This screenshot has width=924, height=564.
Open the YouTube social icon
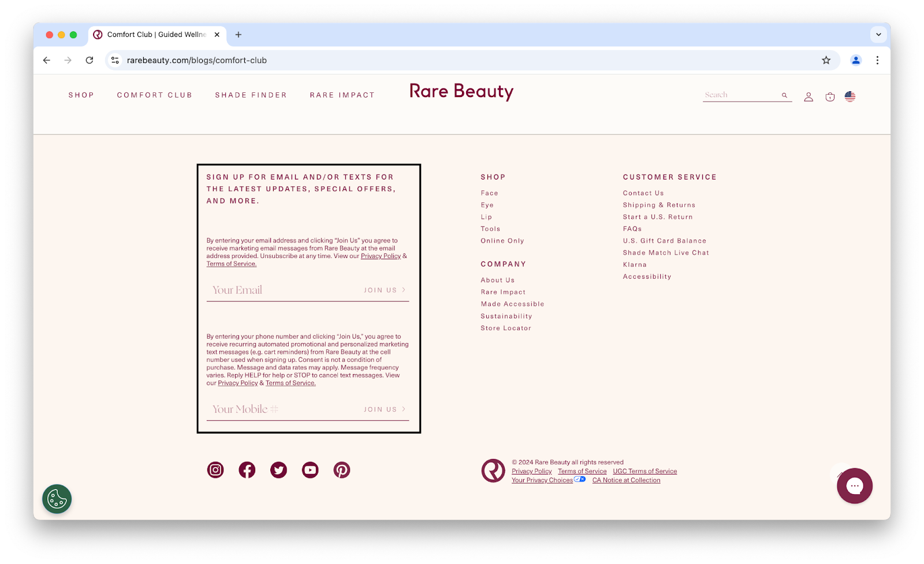(310, 470)
